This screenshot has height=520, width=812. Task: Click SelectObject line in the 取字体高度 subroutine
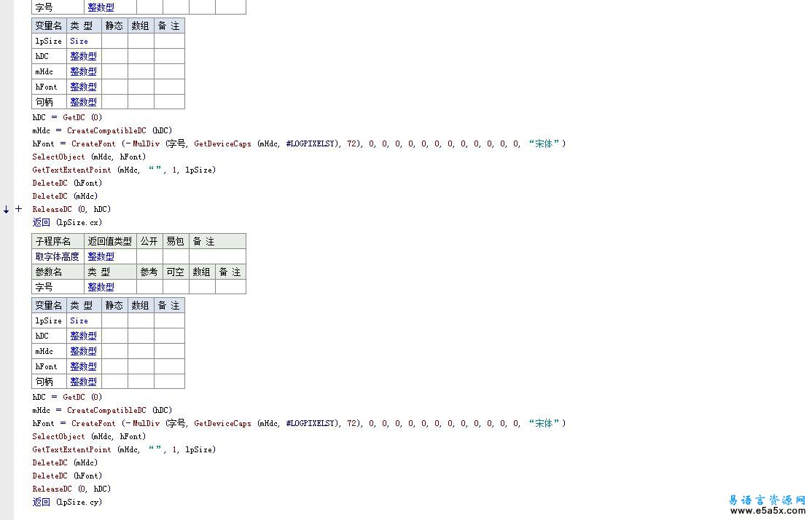[89, 436]
